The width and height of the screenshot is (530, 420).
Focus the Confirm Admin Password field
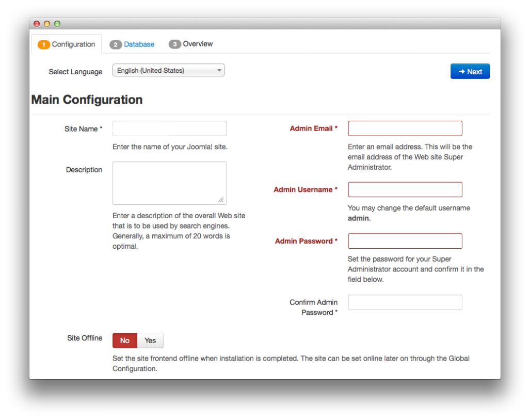[x=405, y=302]
